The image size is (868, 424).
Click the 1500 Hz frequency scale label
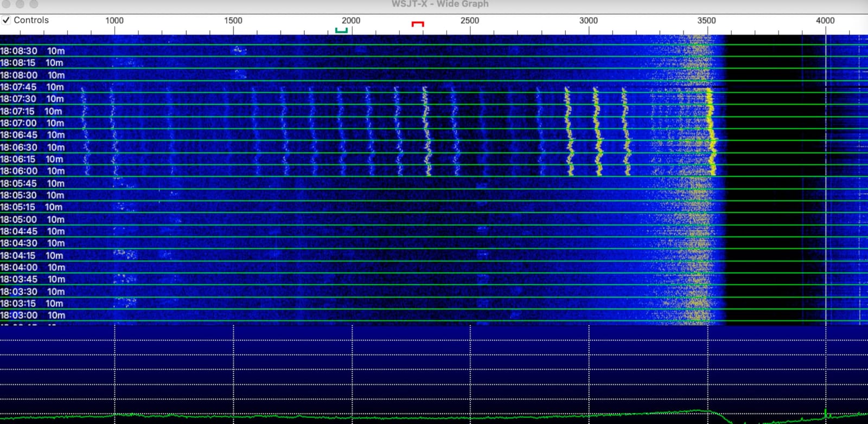tap(233, 21)
